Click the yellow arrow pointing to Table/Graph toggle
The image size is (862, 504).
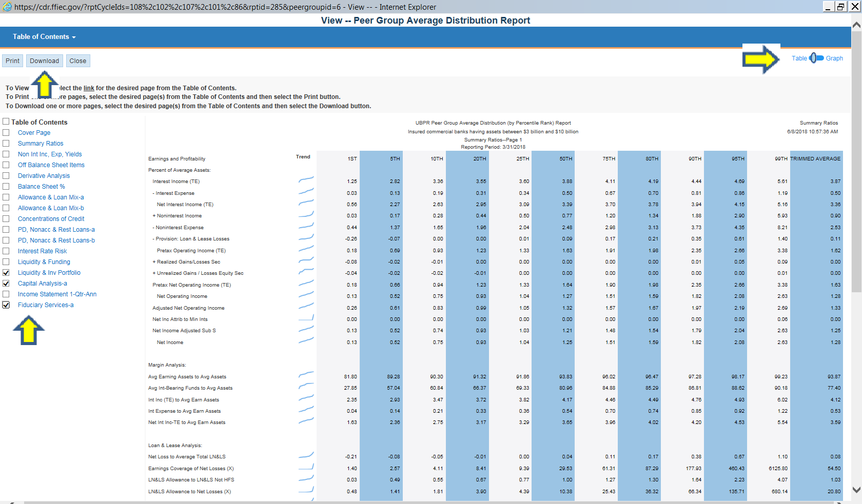761,59
